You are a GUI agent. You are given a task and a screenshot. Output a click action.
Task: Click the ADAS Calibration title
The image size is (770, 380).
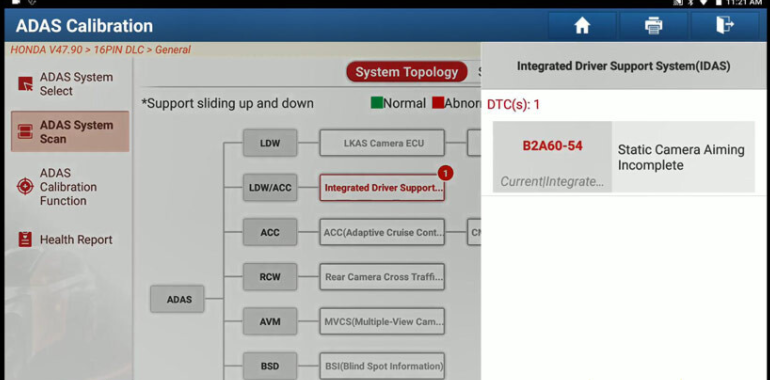click(x=84, y=26)
